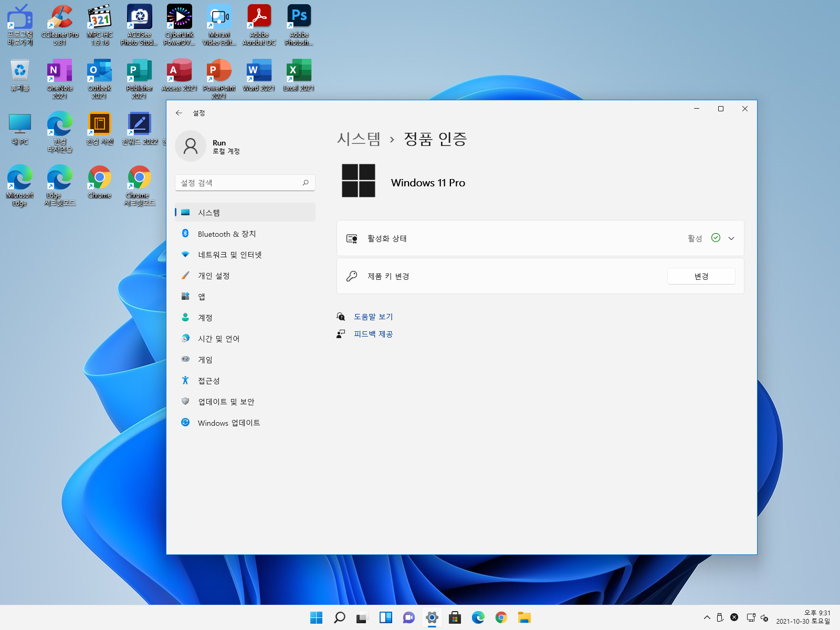Select the Outlook 2021 desktop icon
The width and height of the screenshot is (840, 630).
[100, 79]
